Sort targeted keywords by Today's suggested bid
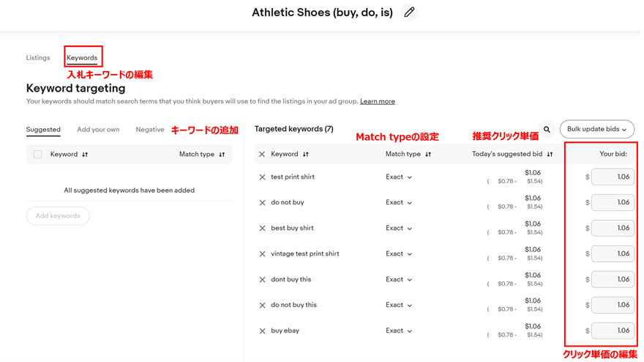 [x=550, y=155]
